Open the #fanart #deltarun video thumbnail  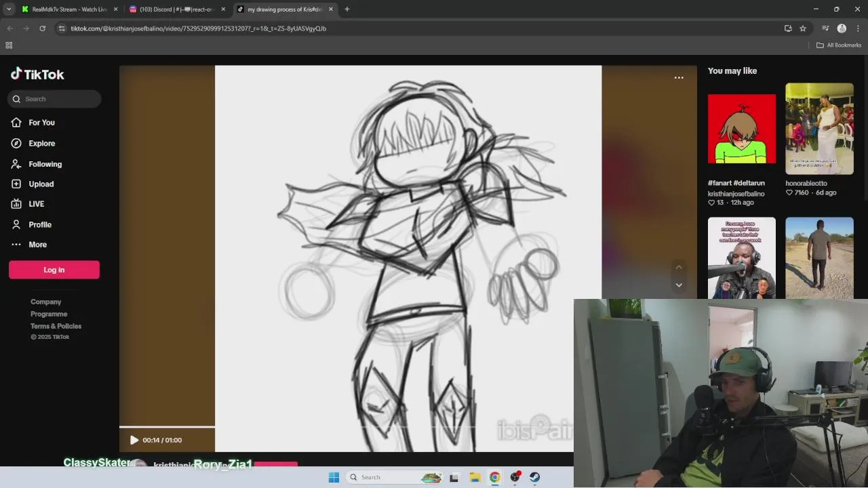pyautogui.click(x=742, y=129)
